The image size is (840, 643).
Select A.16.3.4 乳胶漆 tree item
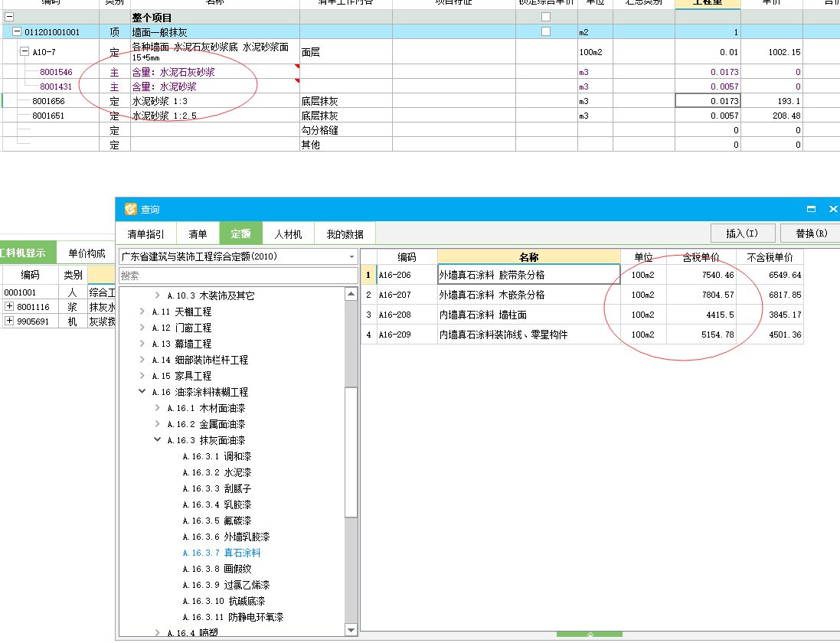click(217, 504)
